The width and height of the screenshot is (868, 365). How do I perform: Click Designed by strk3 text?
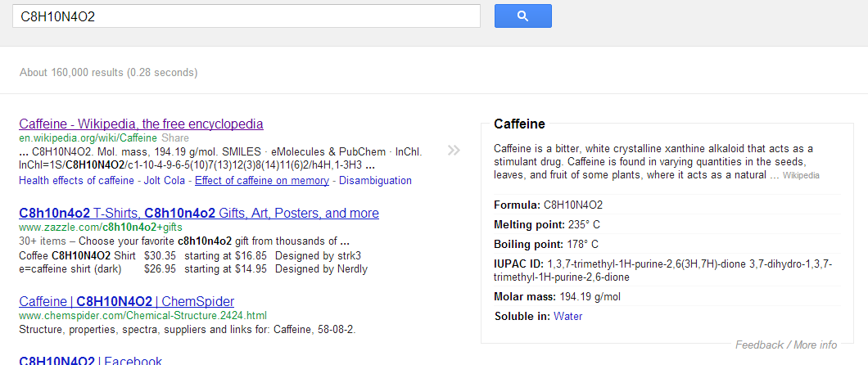click(319, 255)
